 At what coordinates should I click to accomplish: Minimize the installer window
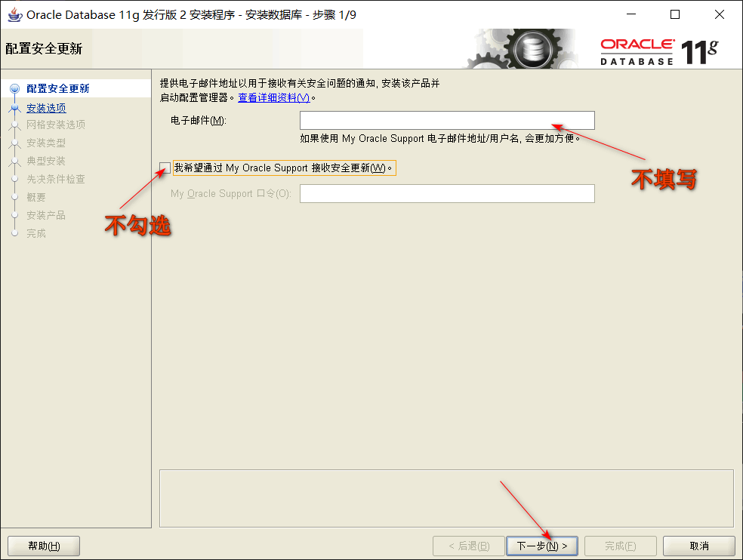pos(631,14)
